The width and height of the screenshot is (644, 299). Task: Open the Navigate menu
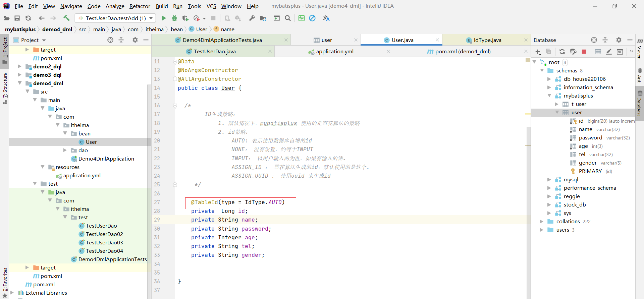coord(71,6)
